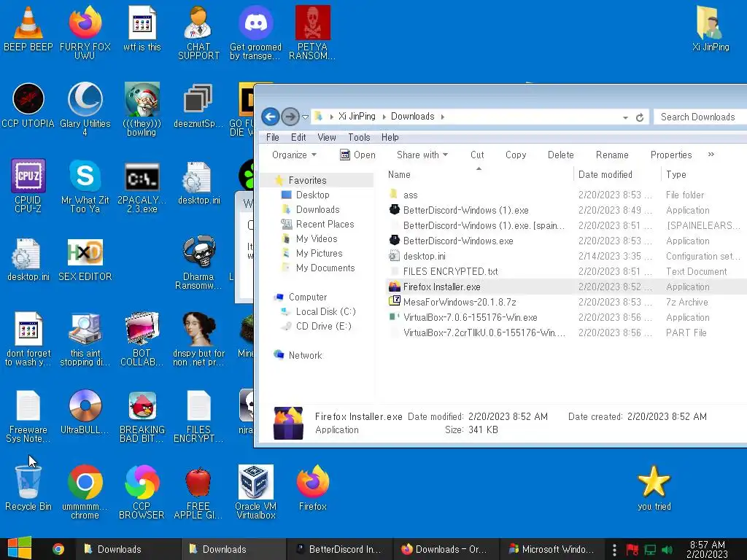Sort by the Date modified column header
Screen dimensions: 747x560
[616, 174]
